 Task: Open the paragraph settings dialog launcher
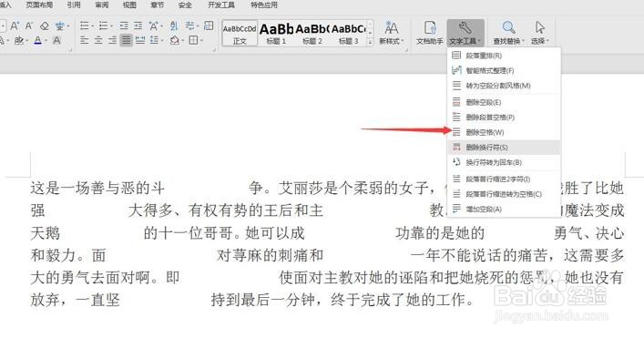point(214,50)
